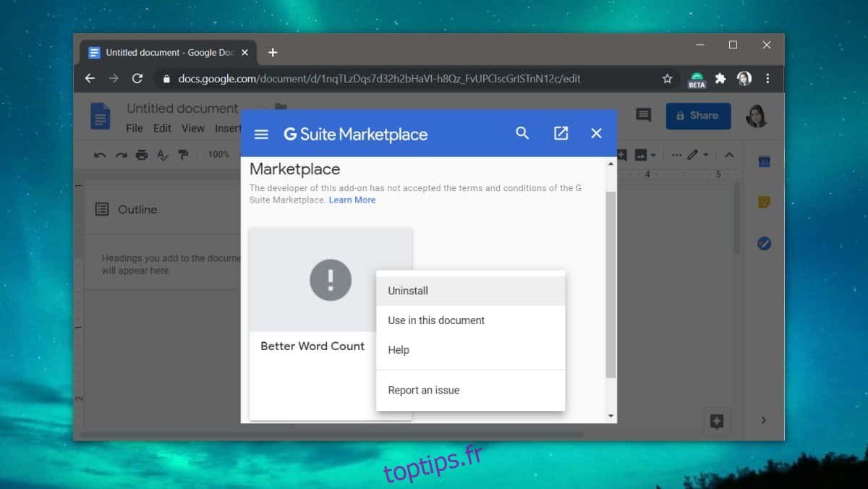Image resolution: width=868 pixels, height=489 pixels.
Task: Choose Uninstall from the context menu
Action: coord(470,291)
